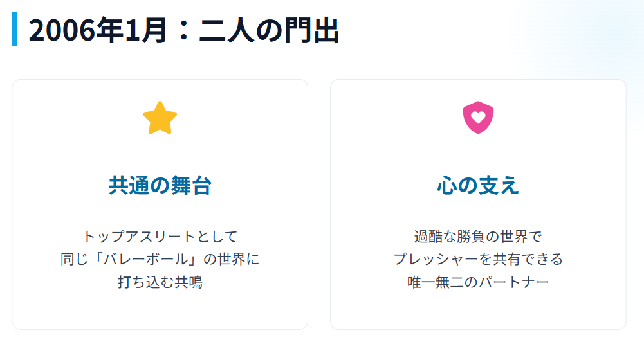Click the text 過酷な勝負の世界で
Screen dimensions: 644x344
478,236
